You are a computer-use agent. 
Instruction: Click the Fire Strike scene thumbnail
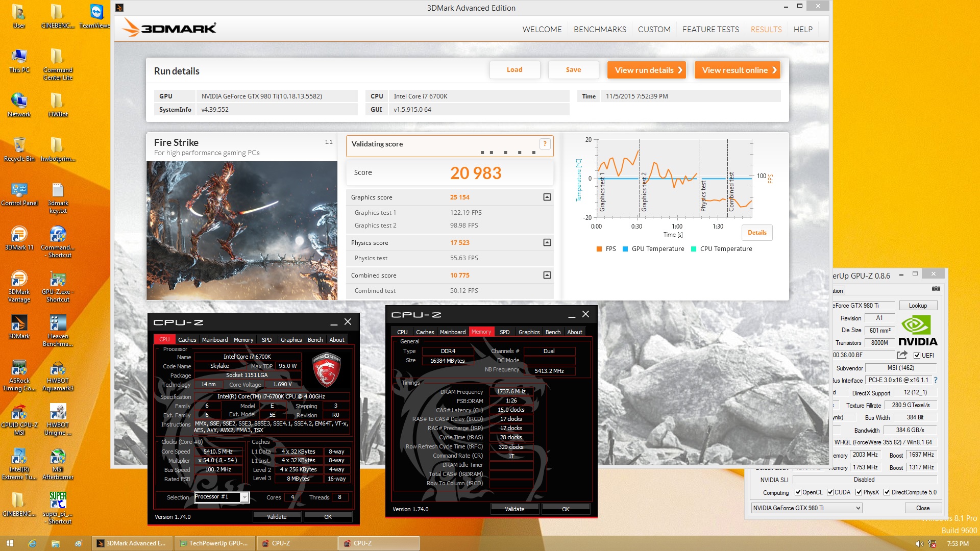tap(241, 230)
